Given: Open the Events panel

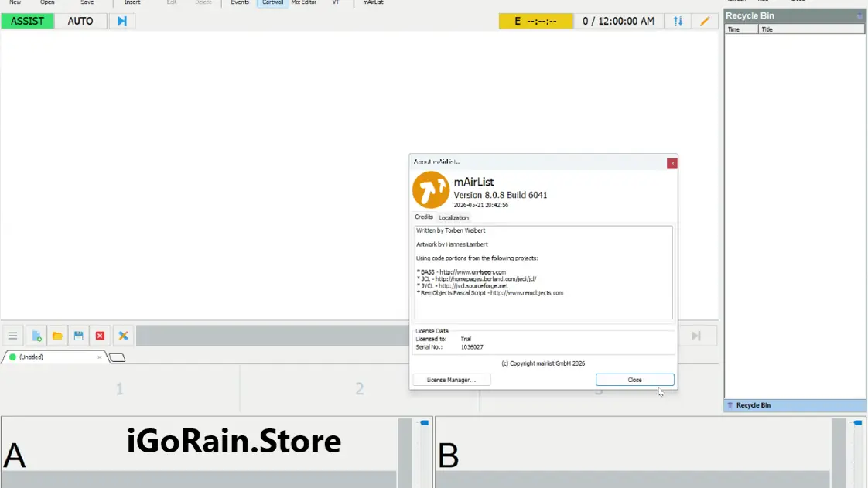Looking at the screenshot, I should (240, 3).
